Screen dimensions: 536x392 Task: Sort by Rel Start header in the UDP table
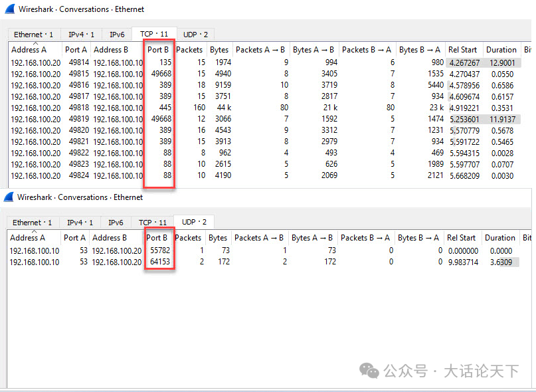coord(461,238)
